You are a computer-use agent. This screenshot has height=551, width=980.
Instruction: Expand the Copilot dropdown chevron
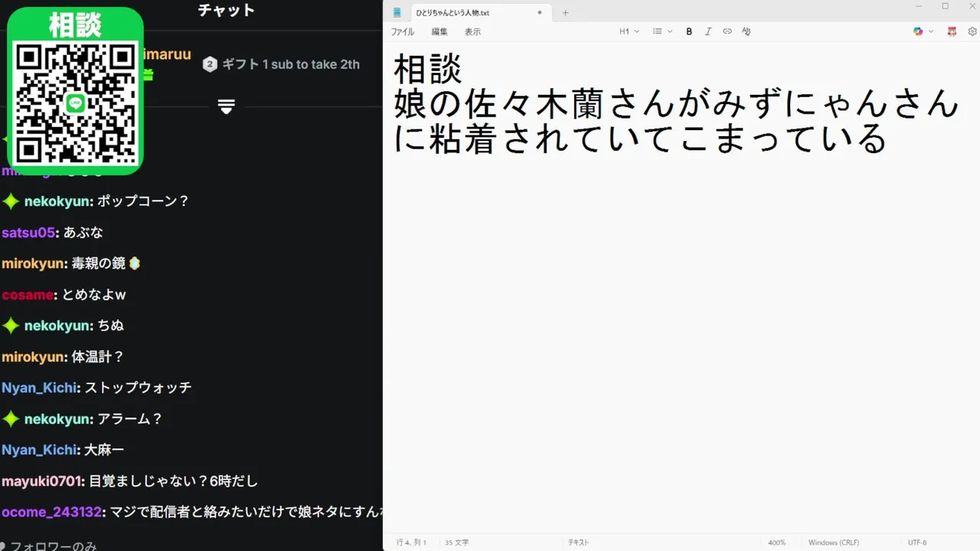pyautogui.click(x=931, y=31)
